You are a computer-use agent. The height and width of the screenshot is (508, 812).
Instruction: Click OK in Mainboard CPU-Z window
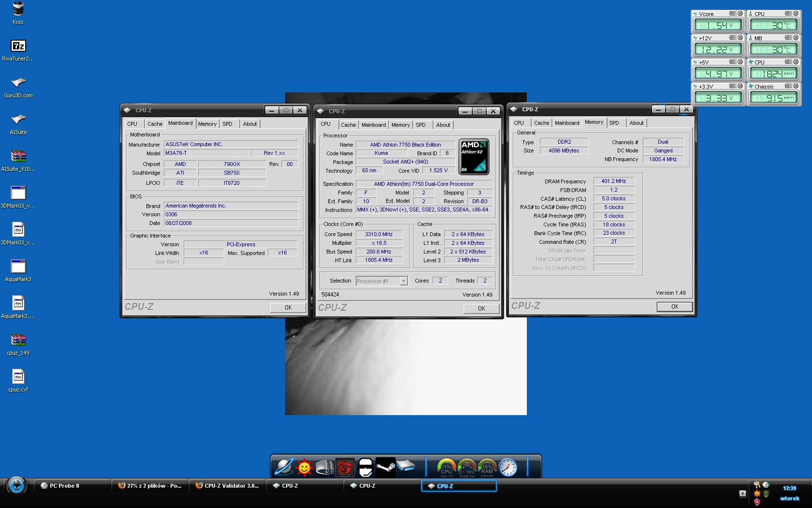pyautogui.click(x=288, y=307)
